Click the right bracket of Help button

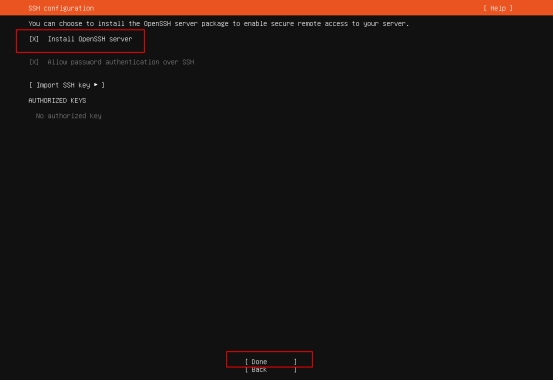(511, 8)
